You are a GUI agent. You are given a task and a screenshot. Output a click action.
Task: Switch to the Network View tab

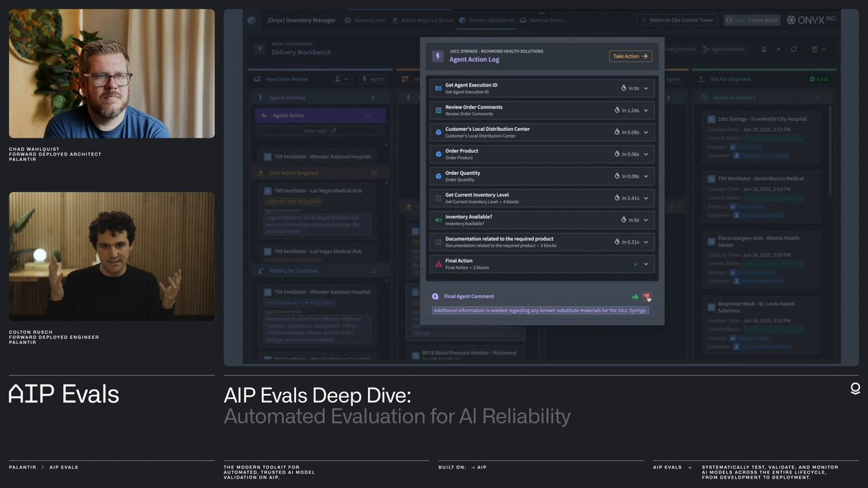(x=364, y=20)
